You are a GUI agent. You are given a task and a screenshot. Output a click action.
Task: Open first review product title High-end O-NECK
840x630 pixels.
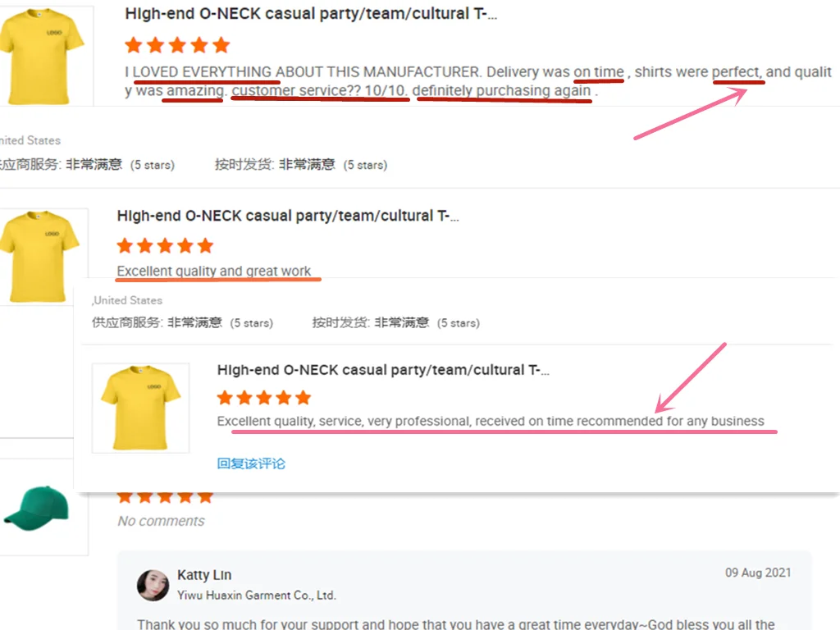point(311,13)
